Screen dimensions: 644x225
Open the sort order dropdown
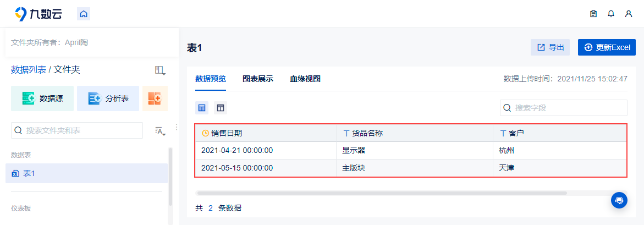pyautogui.click(x=160, y=130)
